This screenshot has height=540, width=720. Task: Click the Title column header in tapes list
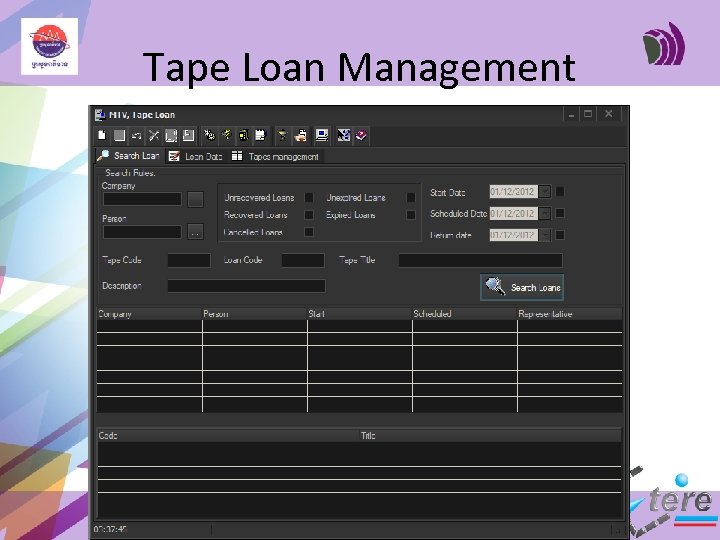[490, 435]
